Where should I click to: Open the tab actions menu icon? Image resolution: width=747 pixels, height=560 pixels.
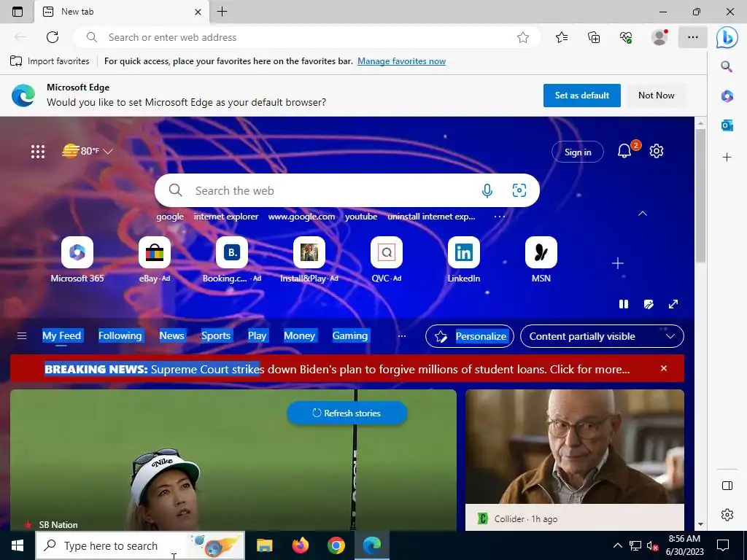tap(18, 12)
